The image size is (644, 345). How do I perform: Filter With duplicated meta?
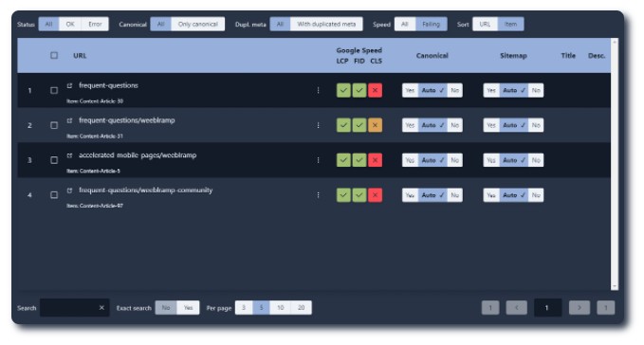326,25
